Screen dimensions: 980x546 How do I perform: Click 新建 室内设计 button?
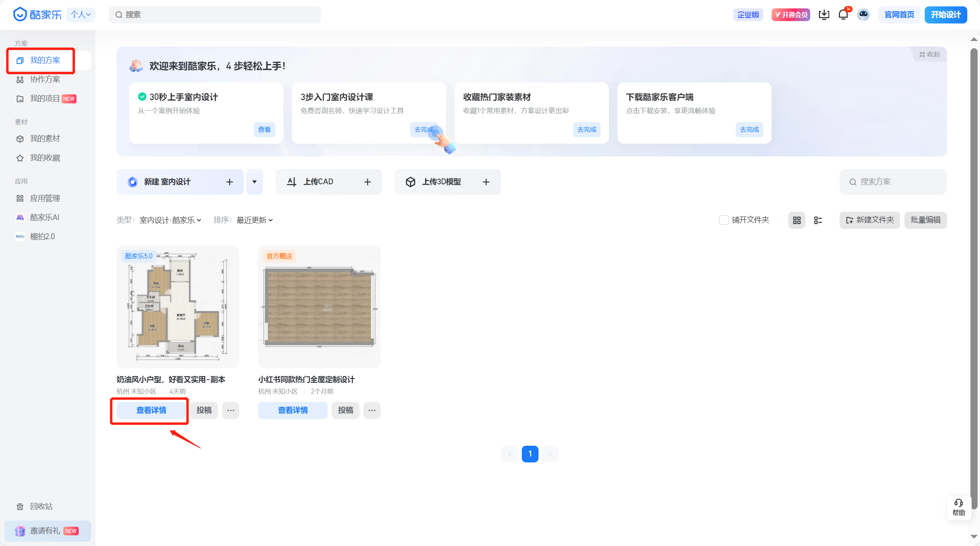180,182
